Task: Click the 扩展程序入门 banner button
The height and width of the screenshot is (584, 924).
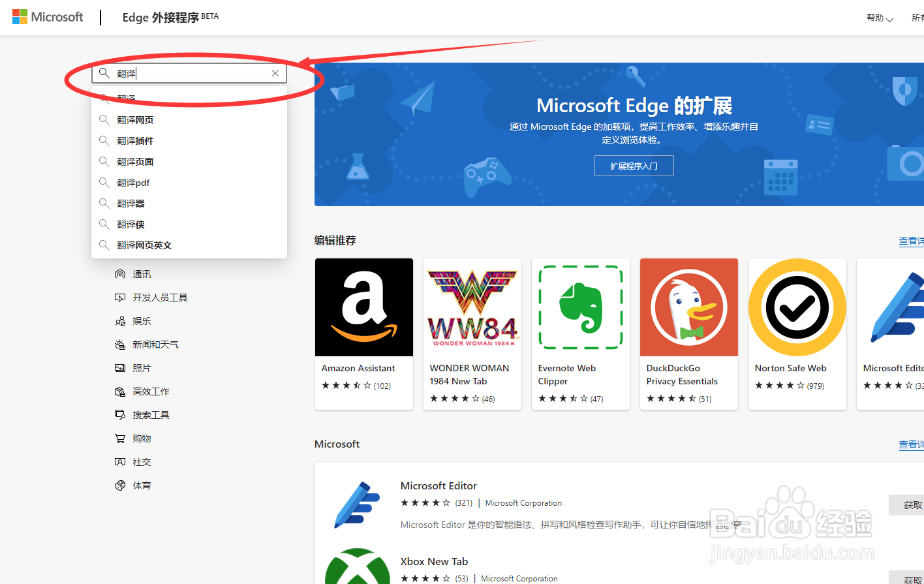Action: [634, 166]
